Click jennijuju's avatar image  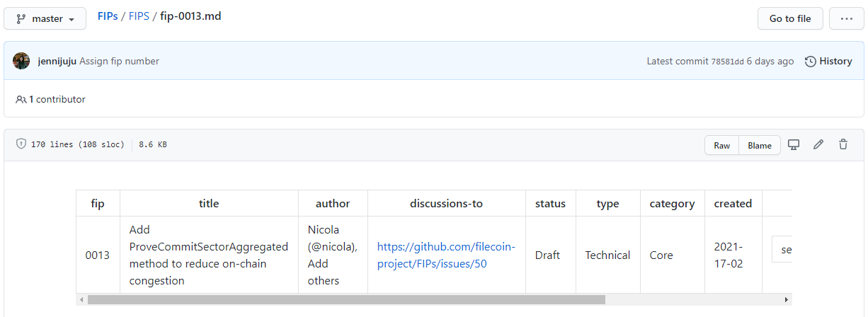(21, 61)
